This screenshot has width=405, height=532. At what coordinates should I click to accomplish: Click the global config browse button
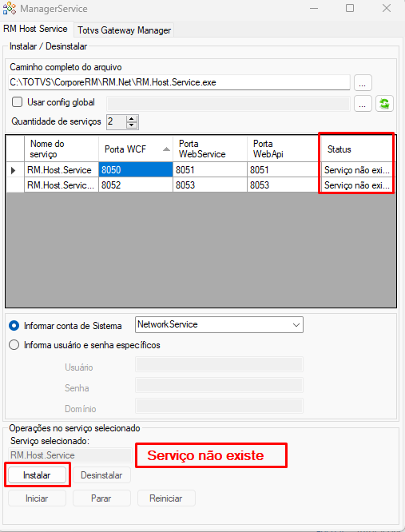click(x=363, y=104)
